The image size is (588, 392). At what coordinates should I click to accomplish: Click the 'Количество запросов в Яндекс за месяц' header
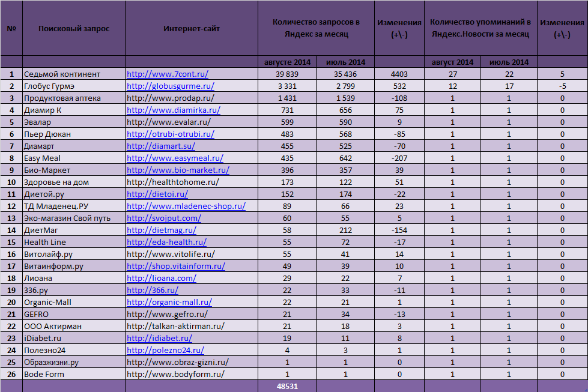point(316,28)
